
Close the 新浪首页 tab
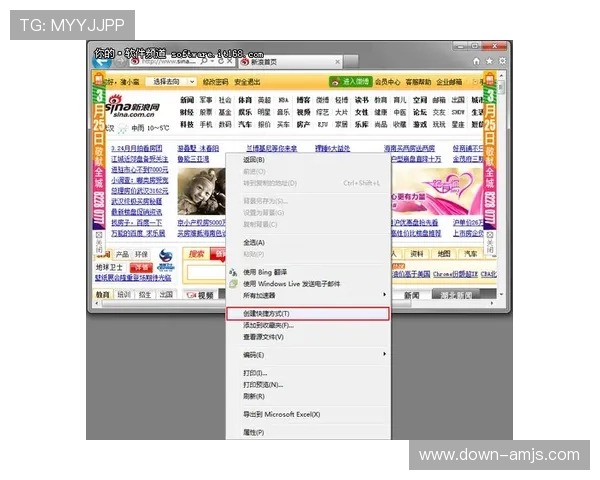tap(338, 62)
